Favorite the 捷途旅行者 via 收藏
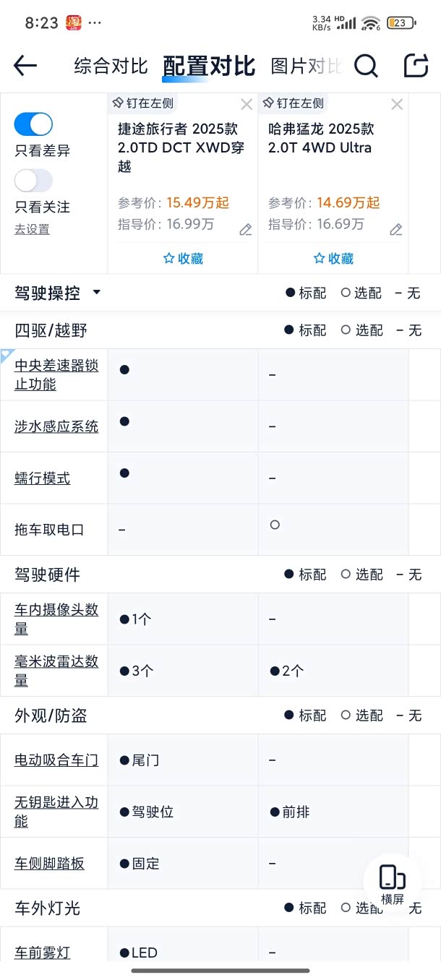The image size is (441, 980). click(183, 258)
